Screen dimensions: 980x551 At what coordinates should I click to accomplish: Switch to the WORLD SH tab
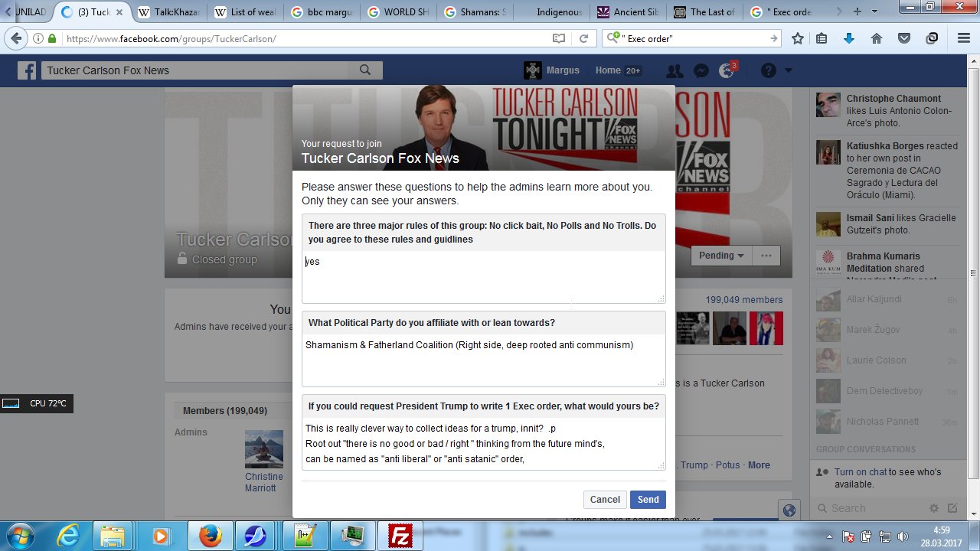coord(399,11)
